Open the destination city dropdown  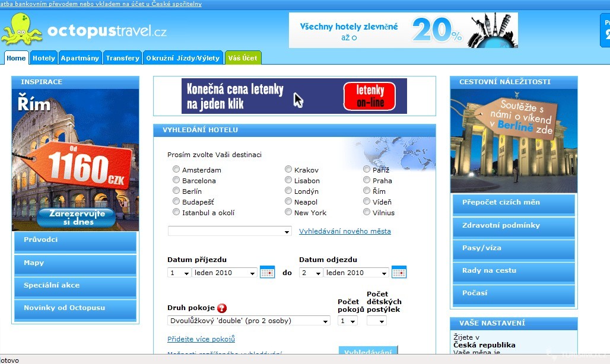point(230,231)
